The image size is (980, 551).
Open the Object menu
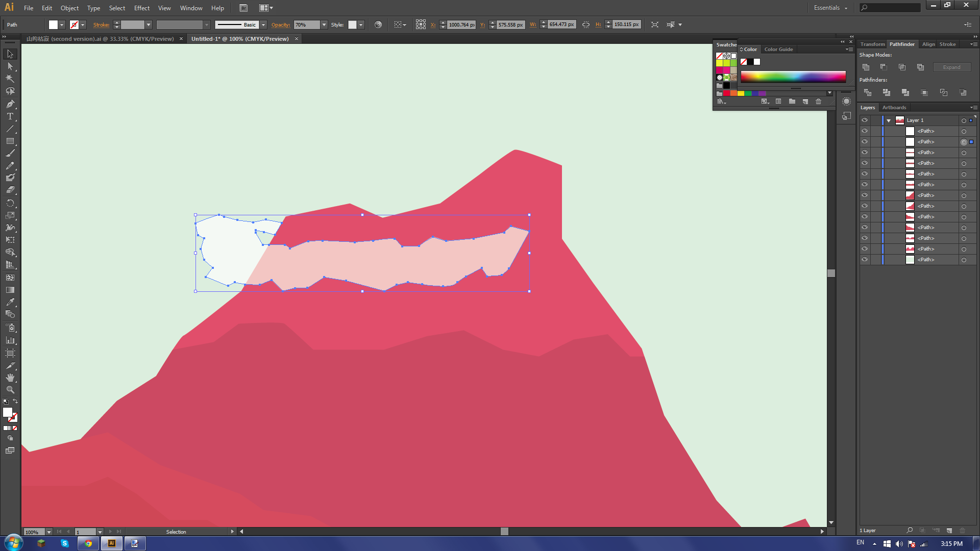pyautogui.click(x=69, y=8)
